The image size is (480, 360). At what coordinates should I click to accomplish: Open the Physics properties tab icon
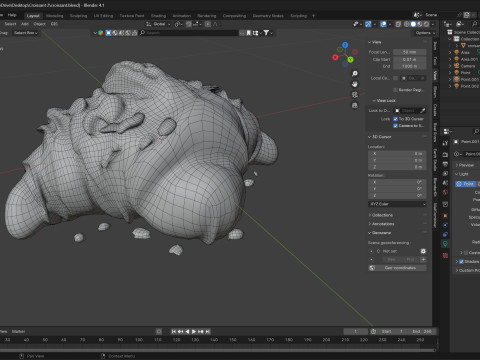445,225
